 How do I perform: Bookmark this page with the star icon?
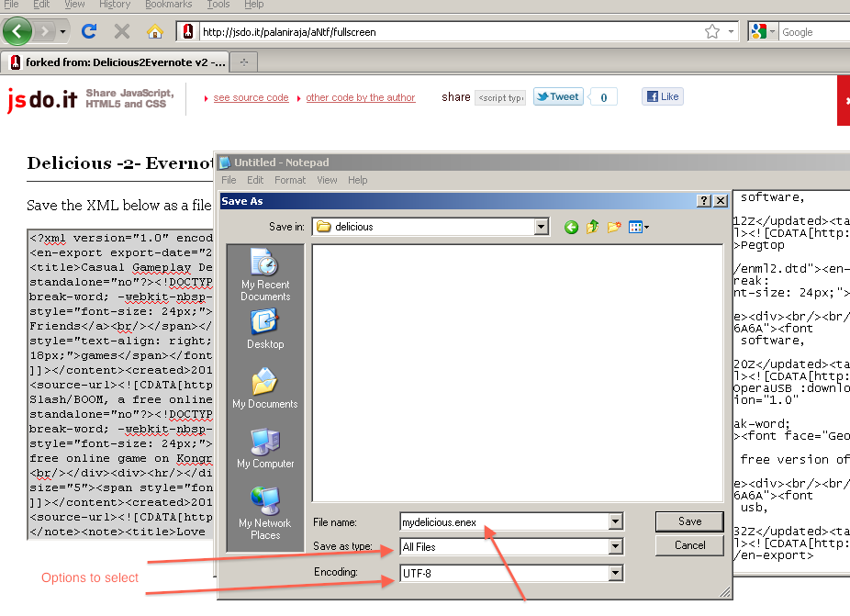[711, 31]
